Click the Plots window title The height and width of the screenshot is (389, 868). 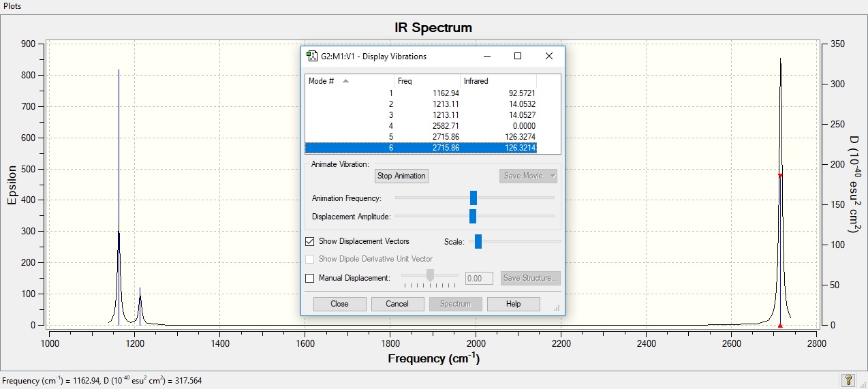click(x=12, y=5)
